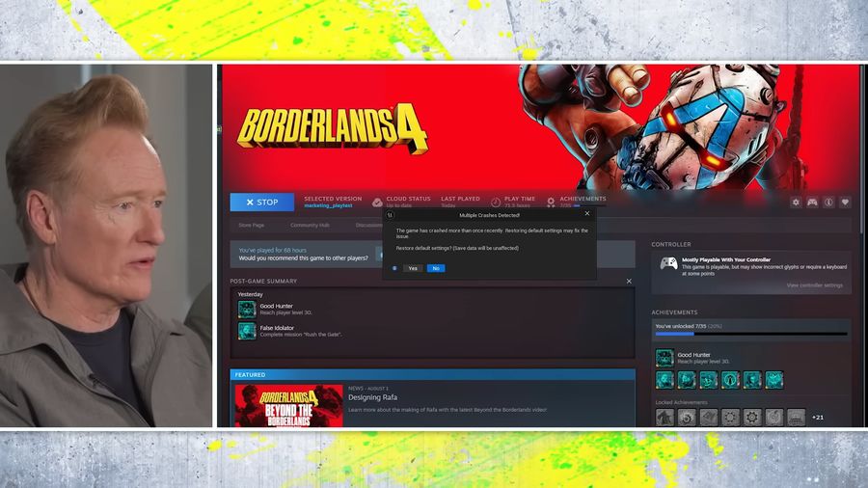Click the fifth locked achievement gear icon

[752, 418]
